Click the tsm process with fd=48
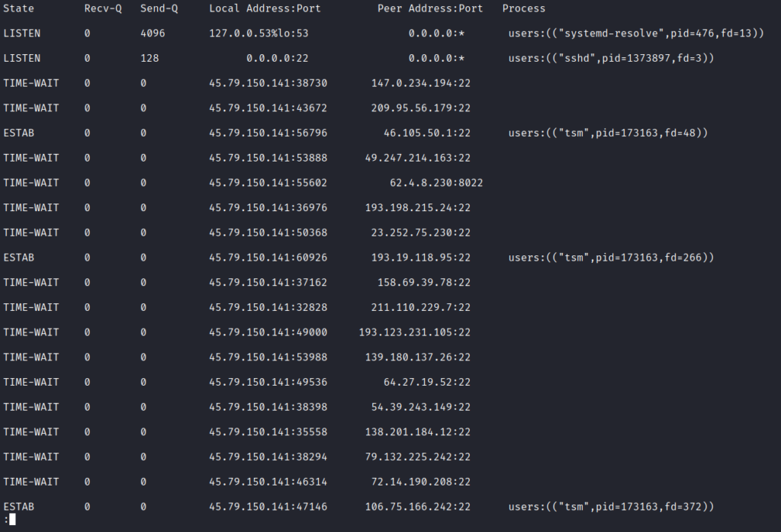Viewport: 781px width, 532px height. [608, 133]
